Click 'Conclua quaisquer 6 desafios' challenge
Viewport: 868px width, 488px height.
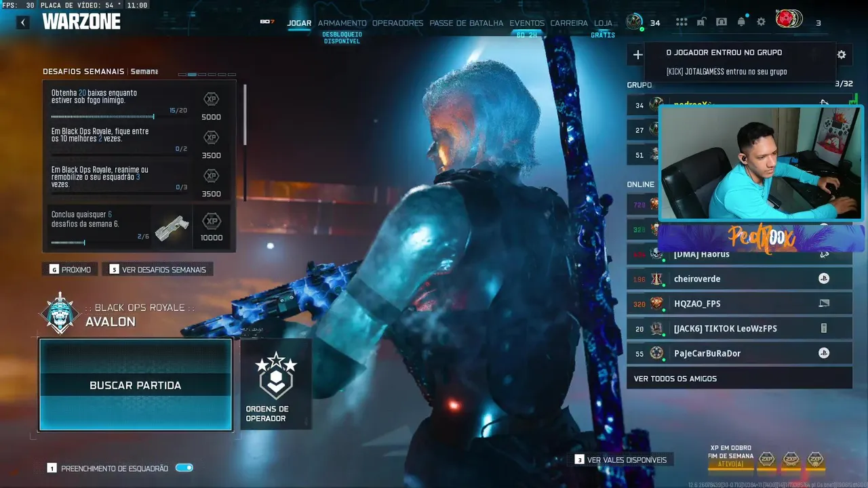coord(139,227)
